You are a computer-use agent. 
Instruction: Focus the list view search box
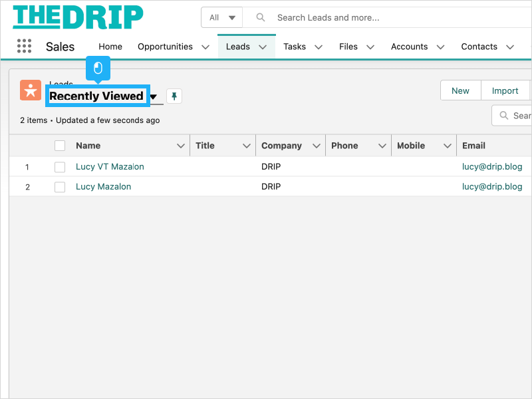click(512, 116)
